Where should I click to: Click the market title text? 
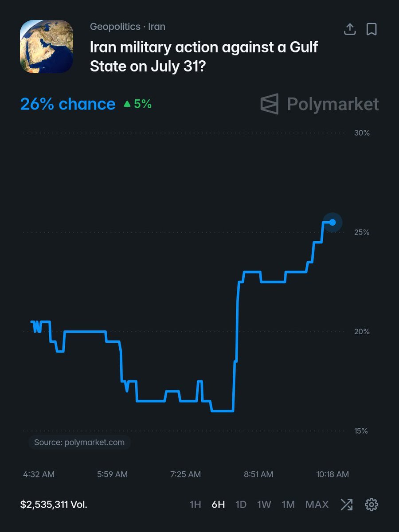(x=204, y=56)
